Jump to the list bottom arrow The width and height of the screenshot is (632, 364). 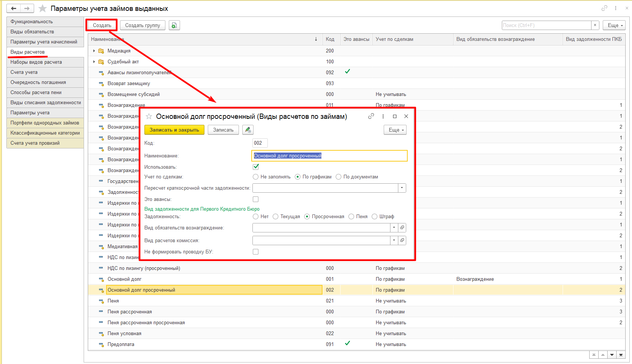tap(621, 355)
